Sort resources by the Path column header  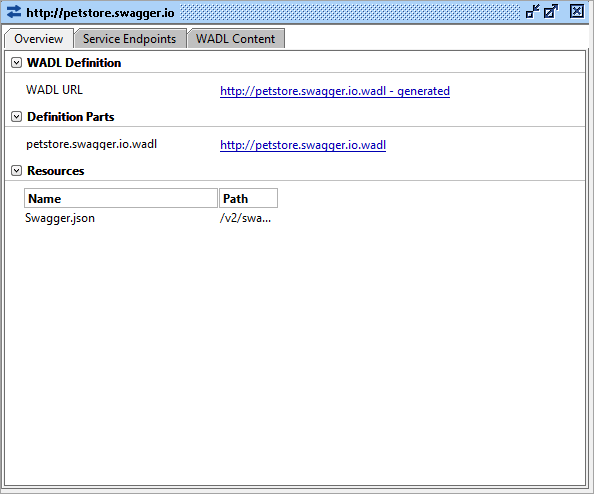248,198
